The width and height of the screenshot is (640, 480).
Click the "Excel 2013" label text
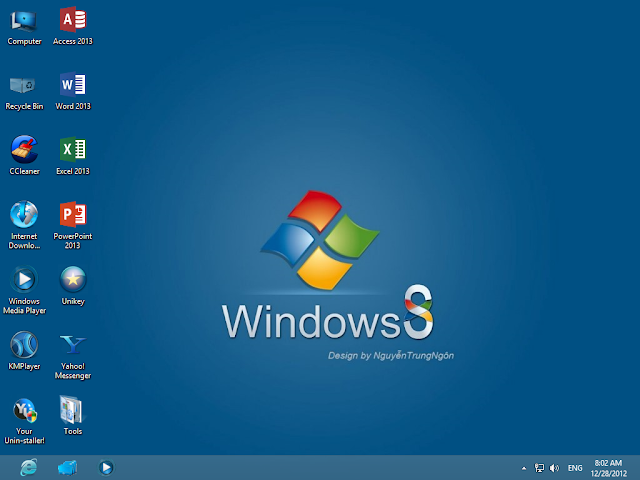click(x=73, y=171)
